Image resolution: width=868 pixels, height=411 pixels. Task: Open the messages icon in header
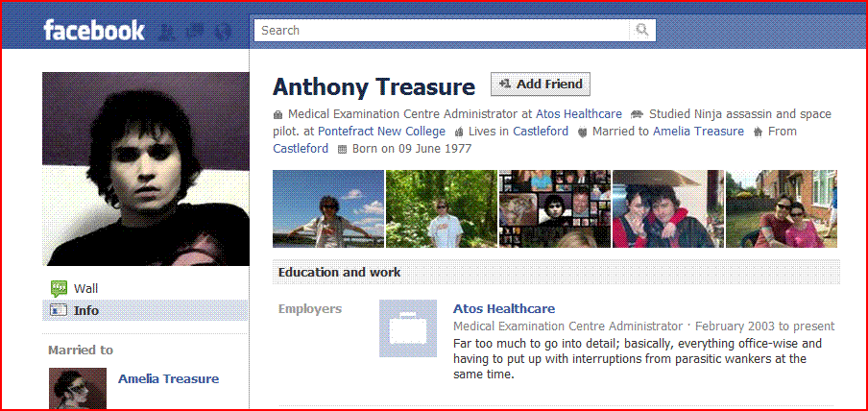pos(196,32)
